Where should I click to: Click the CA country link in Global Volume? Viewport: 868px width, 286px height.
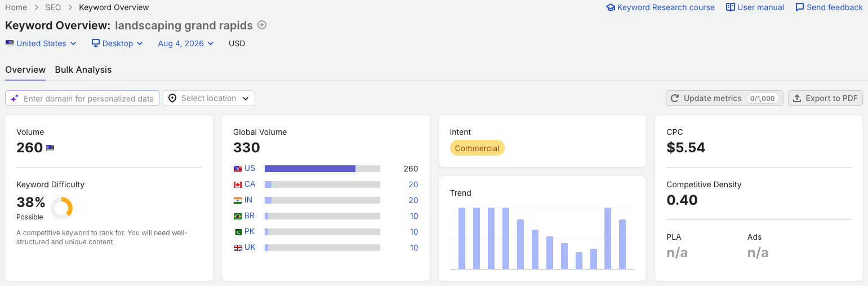click(x=250, y=184)
